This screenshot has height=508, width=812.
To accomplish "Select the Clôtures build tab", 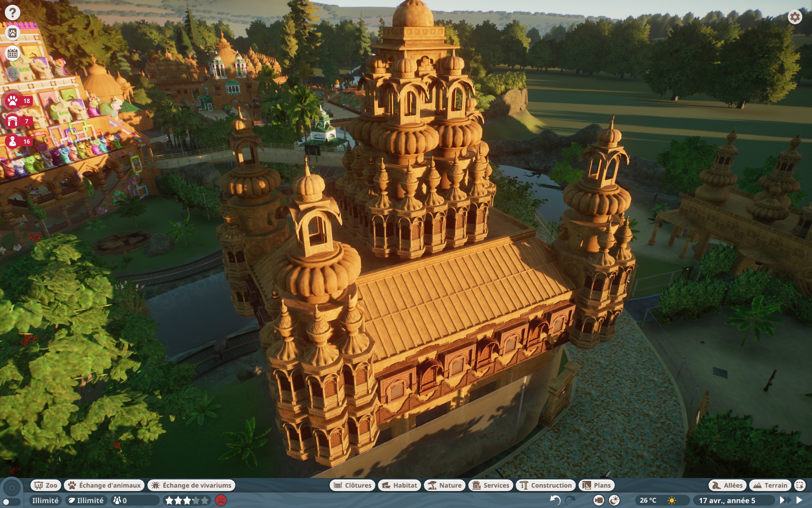I will pyautogui.click(x=352, y=485).
